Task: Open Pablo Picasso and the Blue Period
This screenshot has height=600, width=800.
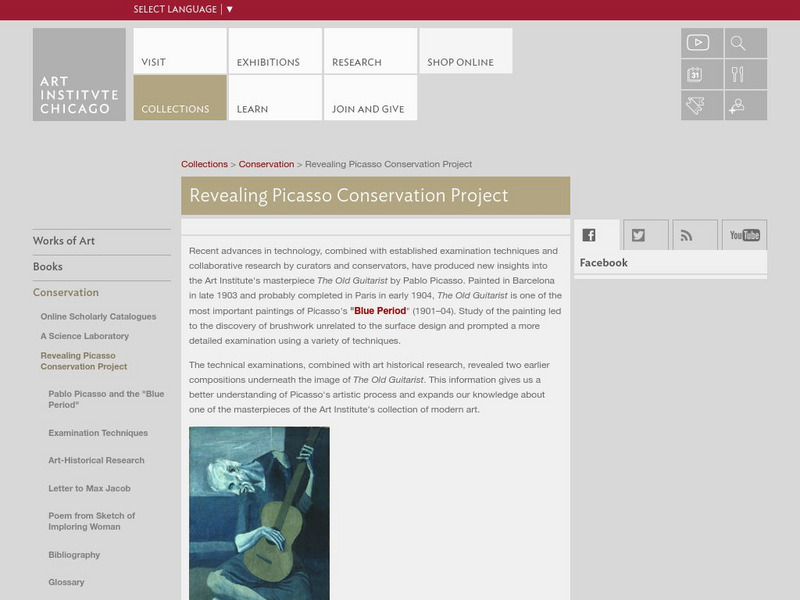Action: [x=106, y=399]
